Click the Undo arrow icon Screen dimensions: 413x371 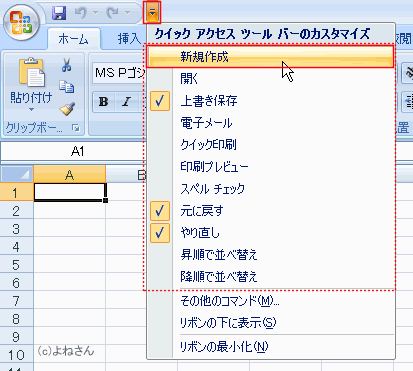(80, 13)
